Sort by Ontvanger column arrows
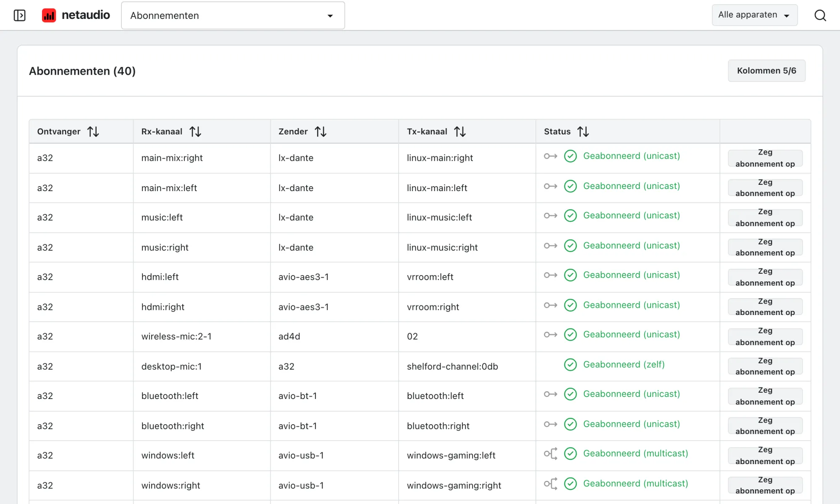Viewport: 840px width, 504px height. (93, 132)
